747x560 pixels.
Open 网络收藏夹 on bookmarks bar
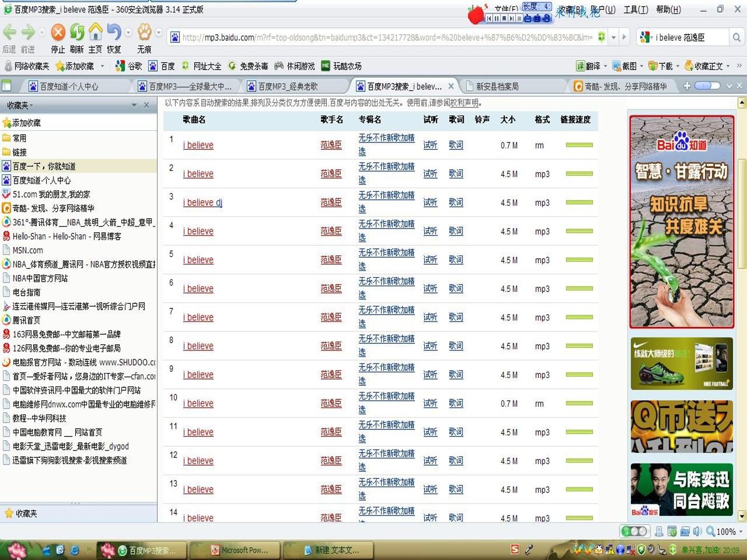click(x=27, y=66)
